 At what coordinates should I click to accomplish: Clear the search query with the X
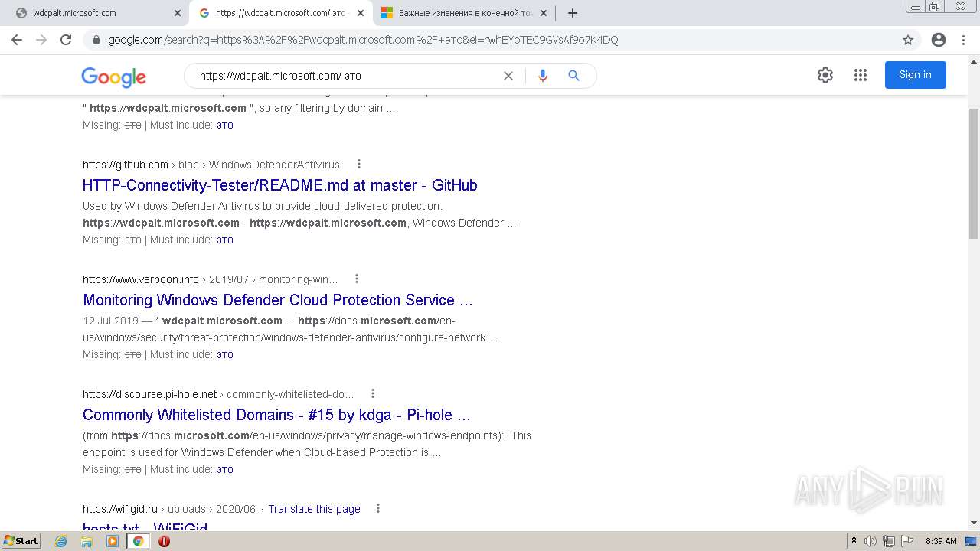point(508,76)
